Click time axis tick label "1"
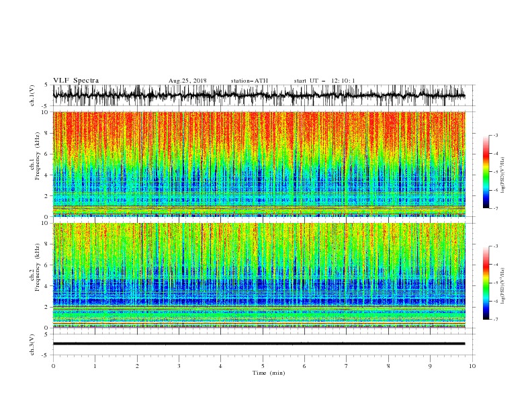532x411 pixels. [x=95, y=366]
